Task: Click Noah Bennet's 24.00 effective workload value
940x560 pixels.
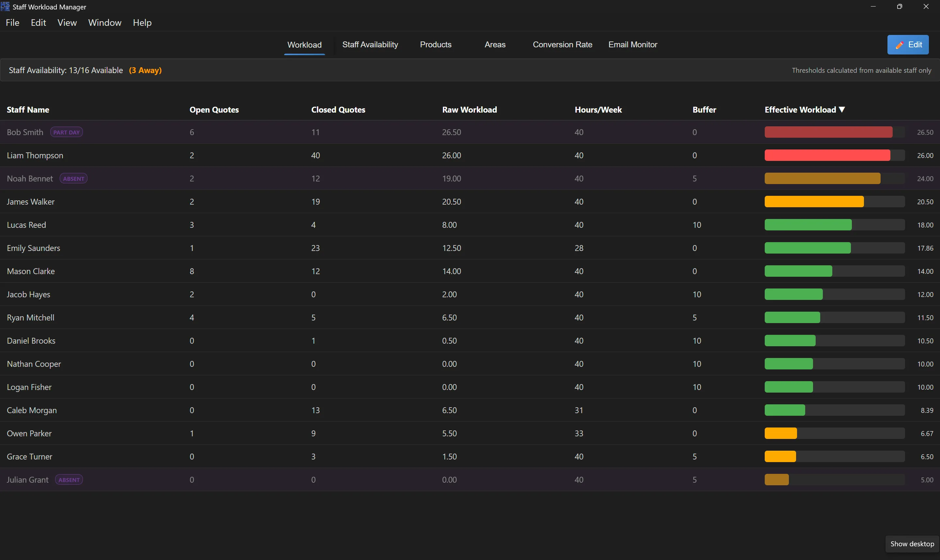Action: click(x=925, y=179)
